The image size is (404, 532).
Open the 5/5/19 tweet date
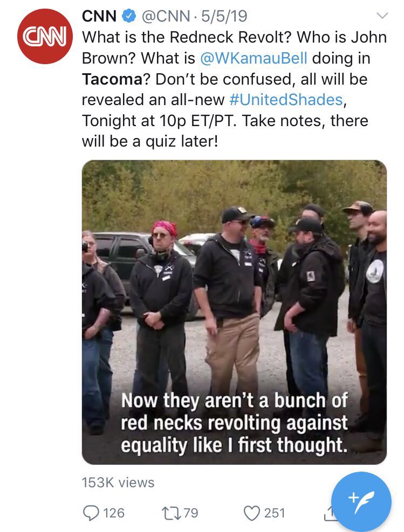pyautogui.click(x=224, y=16)
